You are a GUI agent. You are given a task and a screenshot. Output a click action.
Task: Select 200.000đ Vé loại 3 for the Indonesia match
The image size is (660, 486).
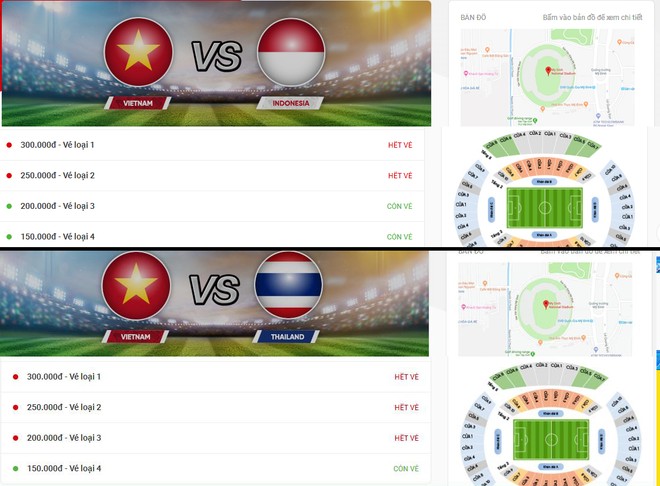[x=212, y=206]
